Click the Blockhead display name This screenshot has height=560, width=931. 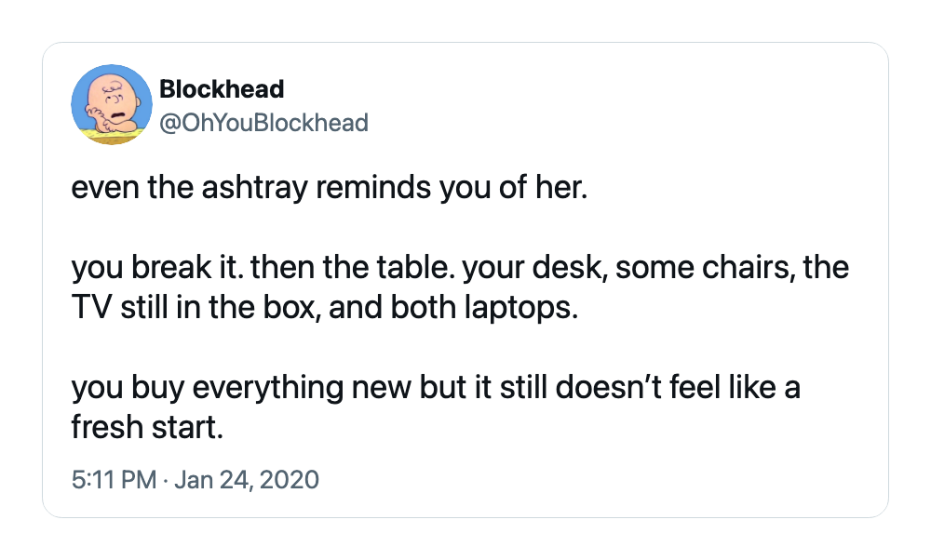[x=222, y=89]
